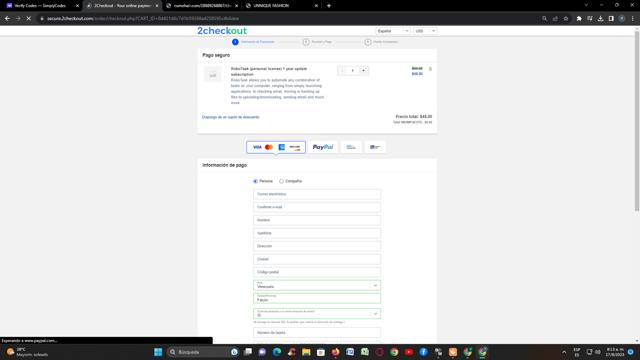Click the page vertical scrollbar
The width and height of the screenshot is (640, 360).
tap(636, 121)
